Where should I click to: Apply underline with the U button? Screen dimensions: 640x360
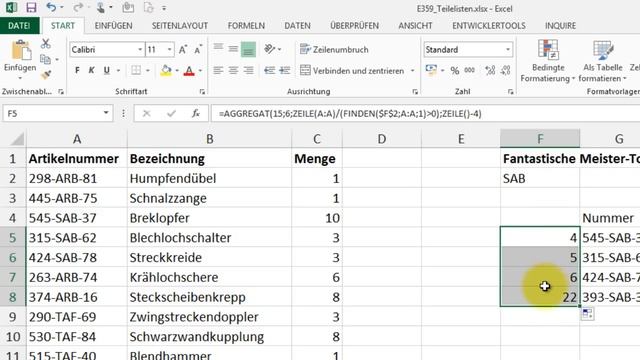(x=107, y=71)
